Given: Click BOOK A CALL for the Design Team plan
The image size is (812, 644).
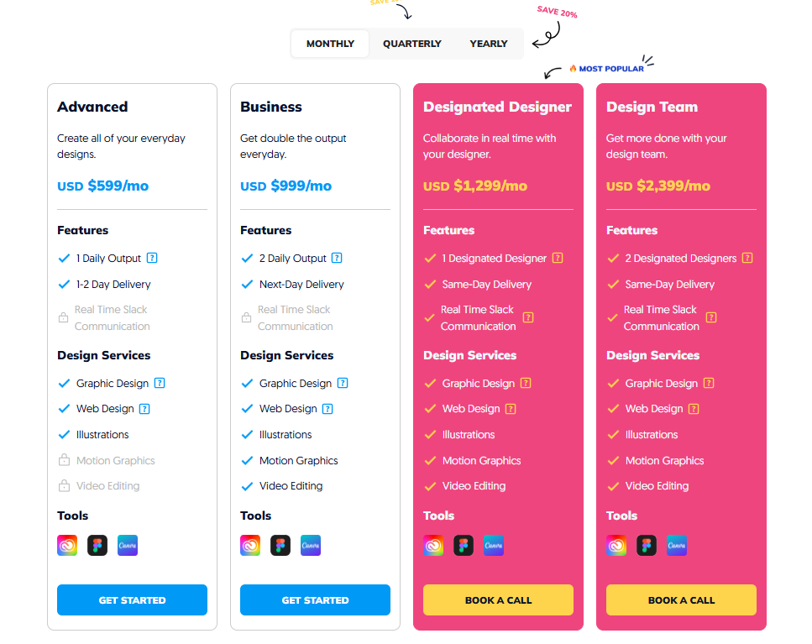Looking at the screenshot, I should [x=680, y=599].
